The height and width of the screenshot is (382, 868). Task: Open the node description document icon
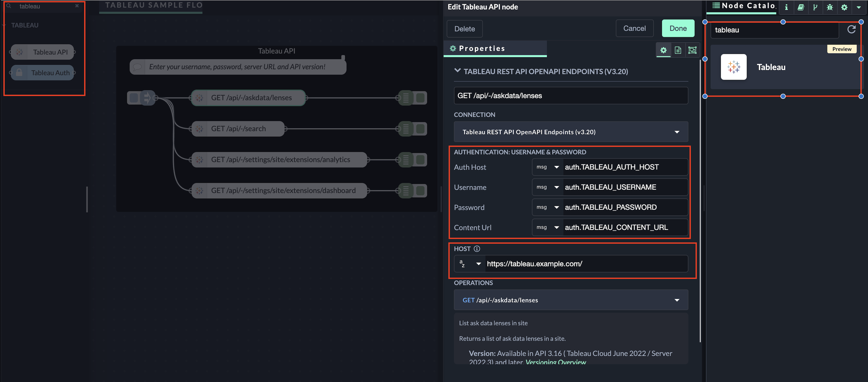678,50
